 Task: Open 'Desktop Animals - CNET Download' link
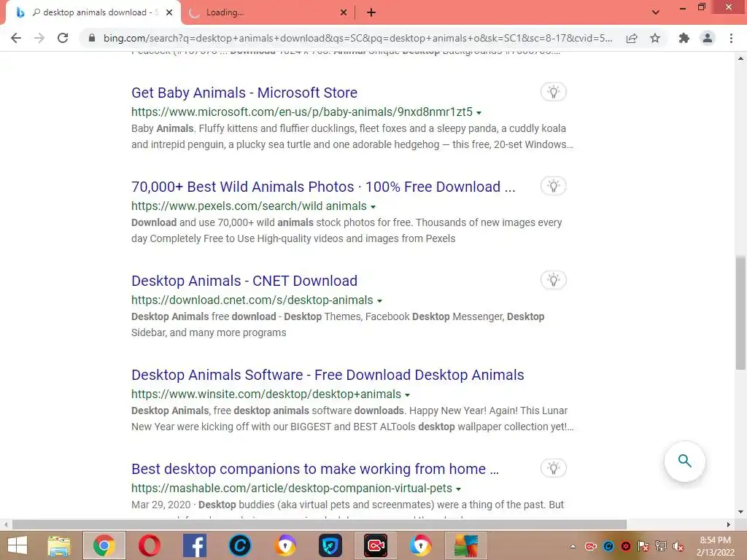tap(244, 281)
